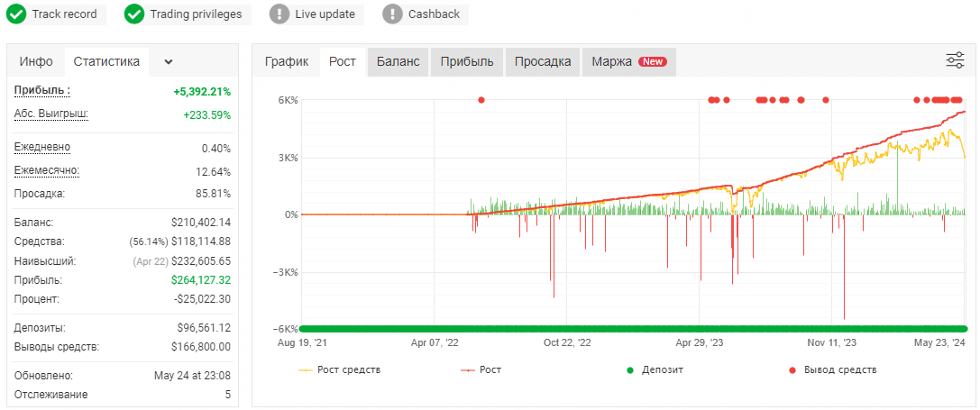Open the Маржа chart tab
The height and width of the screenshot is (410, 980).
(629, 62)
